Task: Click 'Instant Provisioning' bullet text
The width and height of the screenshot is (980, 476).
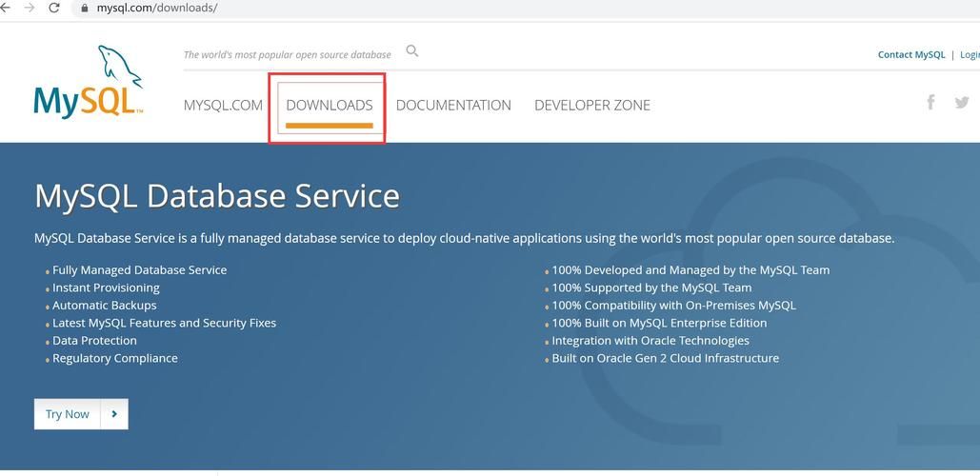Action: click(x=106, y=288)
